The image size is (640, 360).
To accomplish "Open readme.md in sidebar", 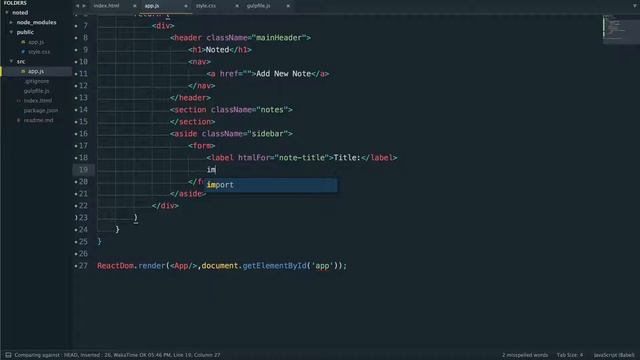I will [x=38, y=120].
